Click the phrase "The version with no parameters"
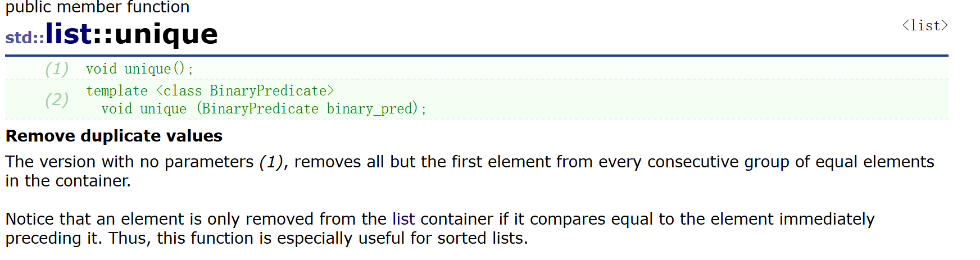Screen dimensions: 980x260 [x=129, y=162]
